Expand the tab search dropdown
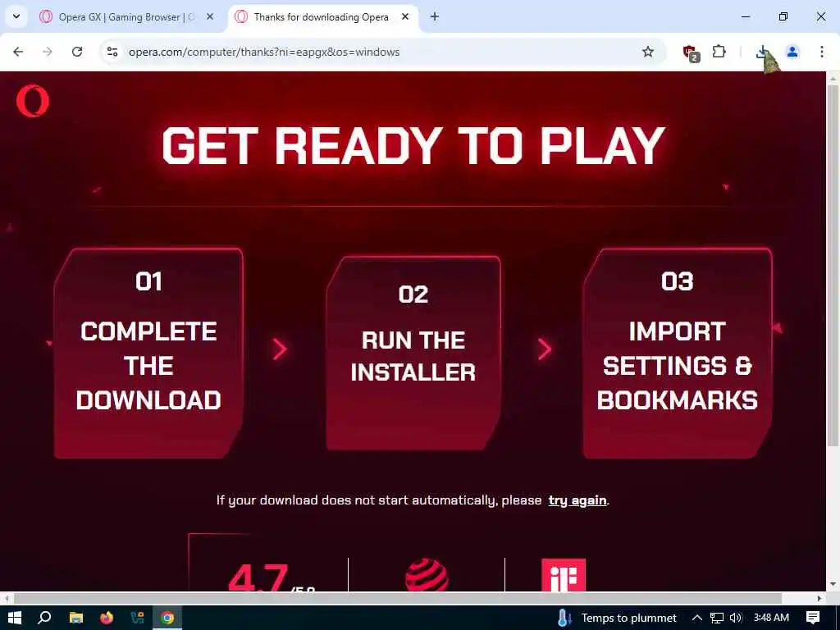Image resolution: width=840 pixels, height=630 pixels. [x=16, y=16]
